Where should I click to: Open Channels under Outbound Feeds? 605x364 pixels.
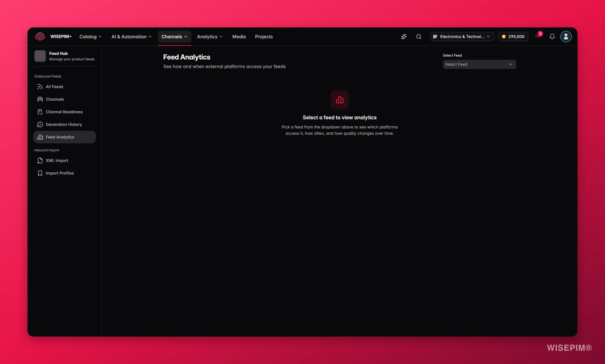[65, 99]
